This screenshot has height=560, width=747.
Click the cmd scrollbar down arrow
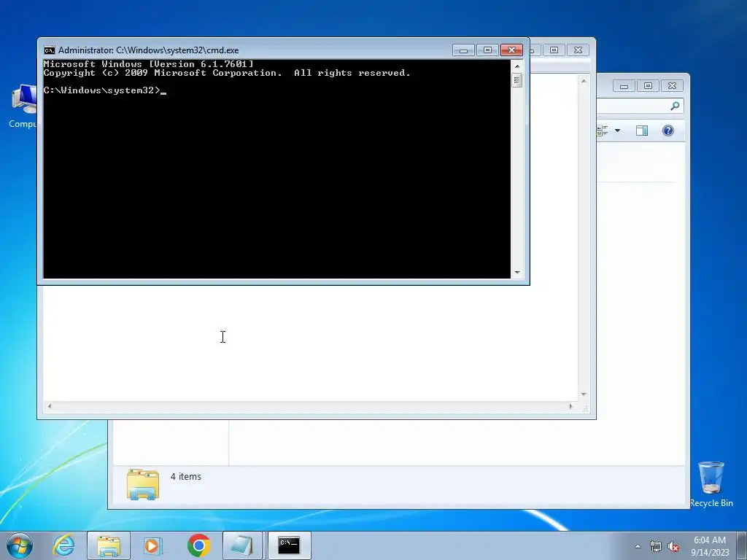click(517, 273)
